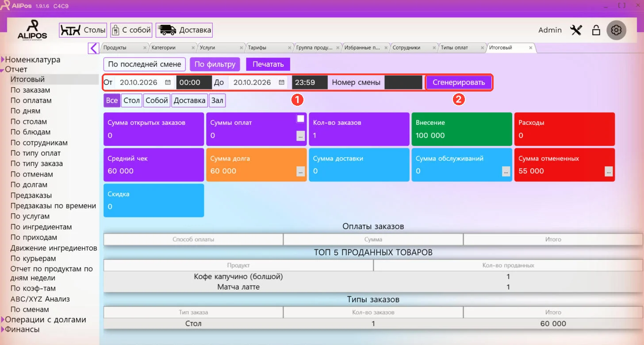Open the Доставка mode in top bar

pyautogui.click(x=184, y=30)
